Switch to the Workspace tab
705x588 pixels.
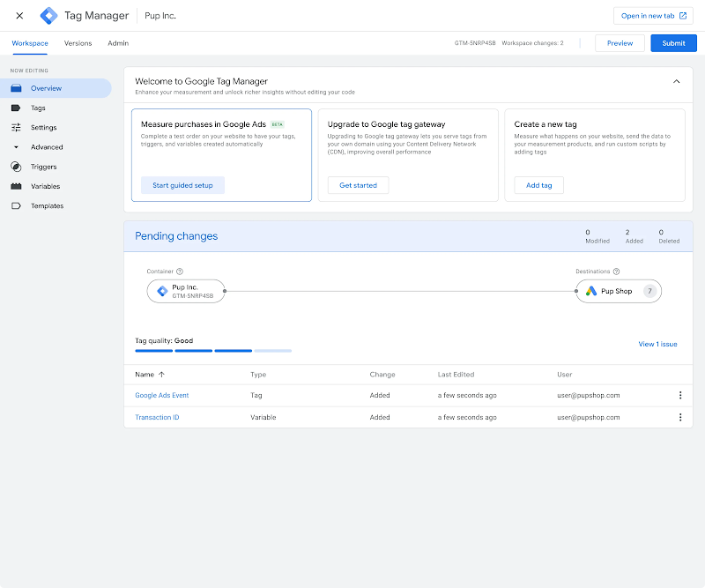[30, 43]
